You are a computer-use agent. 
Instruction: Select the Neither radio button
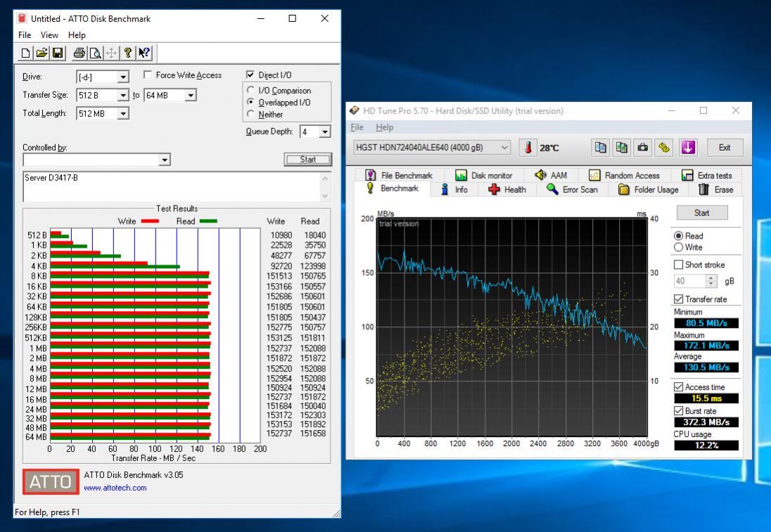(x=250, y=114)
